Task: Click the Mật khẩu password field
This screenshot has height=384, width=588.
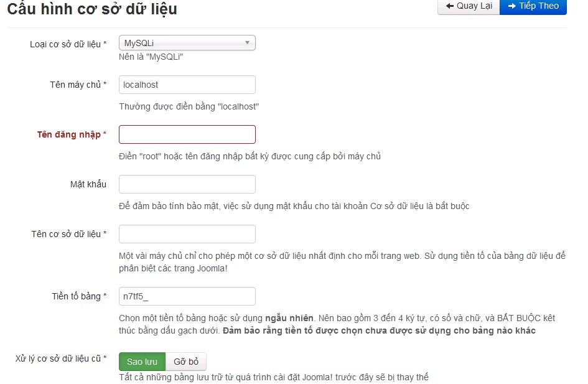Action: coord(187,184)
